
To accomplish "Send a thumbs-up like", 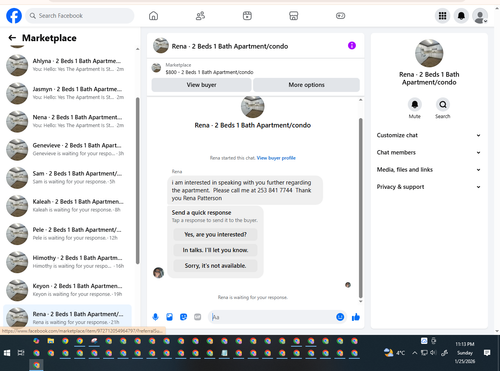I will [x=356, y=317].
